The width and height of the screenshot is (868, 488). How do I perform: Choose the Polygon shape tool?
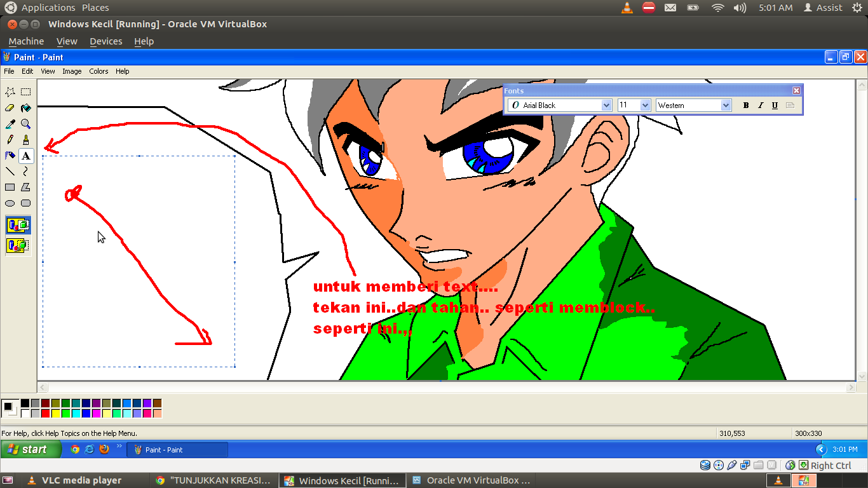(x=26, y=187)
